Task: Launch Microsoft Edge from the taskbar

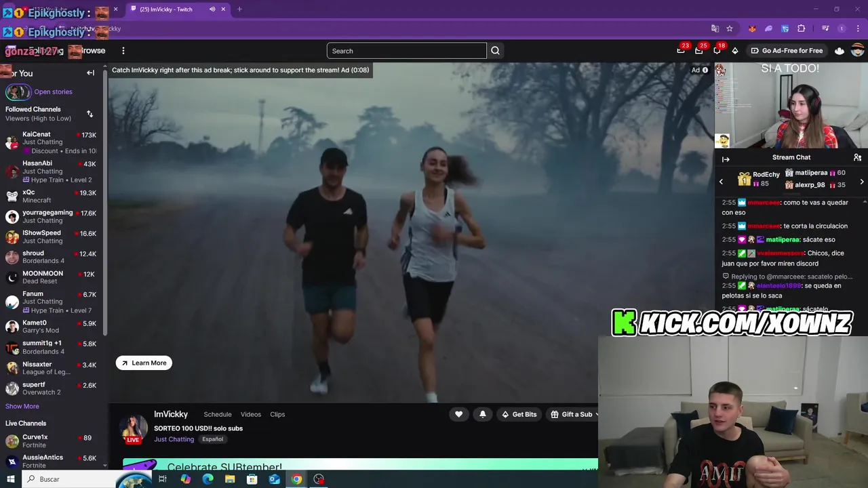Action: (208, 479)
